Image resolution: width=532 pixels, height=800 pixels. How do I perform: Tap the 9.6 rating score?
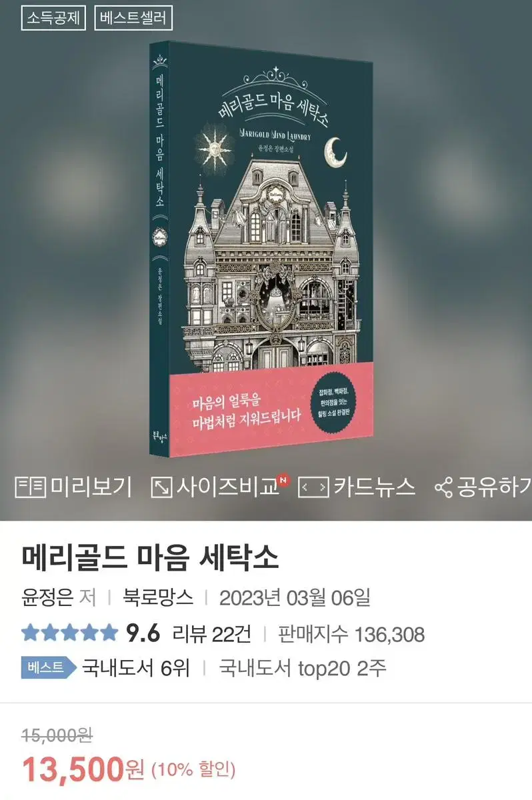[143, 633]
